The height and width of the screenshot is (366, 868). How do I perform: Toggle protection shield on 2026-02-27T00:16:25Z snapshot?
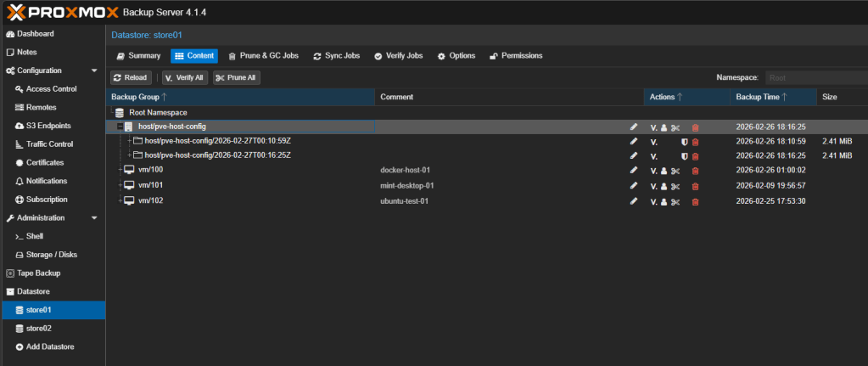(685, 156)
